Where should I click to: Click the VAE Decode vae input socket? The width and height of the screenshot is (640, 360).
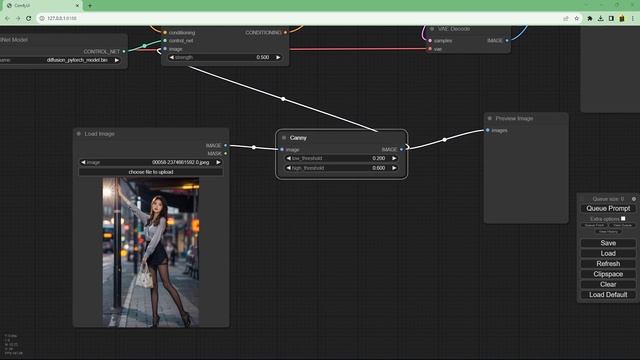click(430, 49)
